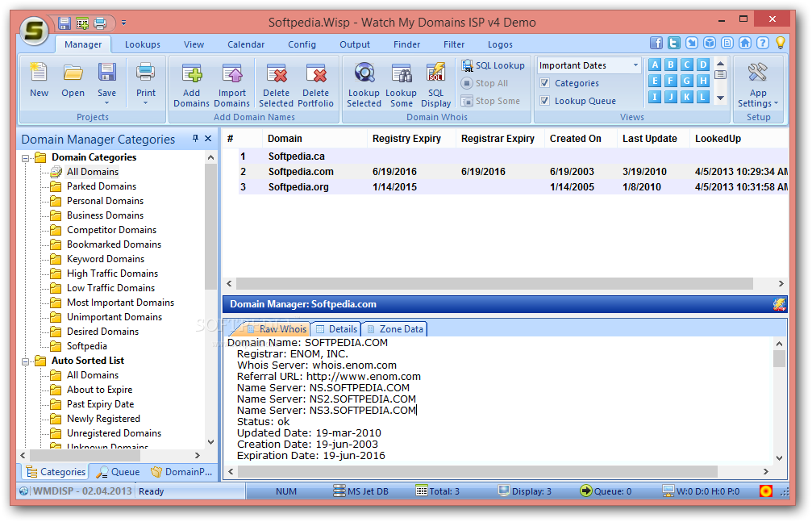This screenshot has height=522, width=812.
Task: Open the round S application menu button
Action: pyautogui.click(x=34, y=31)
